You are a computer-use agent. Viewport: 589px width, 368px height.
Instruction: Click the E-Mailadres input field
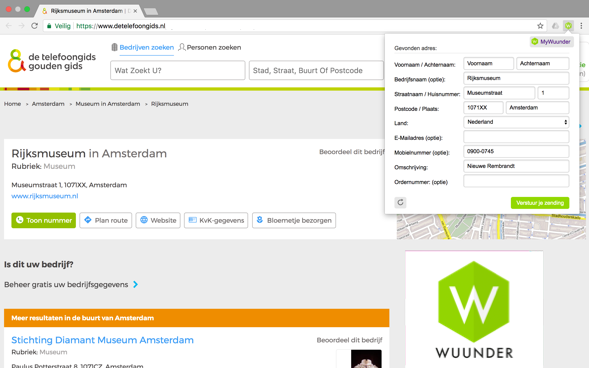click(516, 137)
